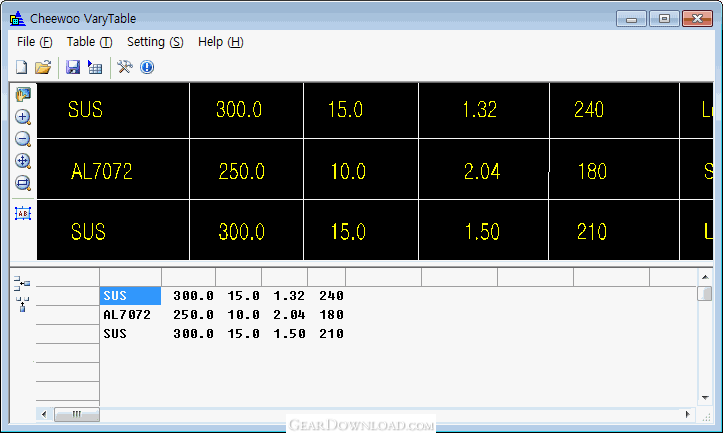
Task: Click the zoom in magnifier icon
Action: pyautogui.click(x=23, y=117)
